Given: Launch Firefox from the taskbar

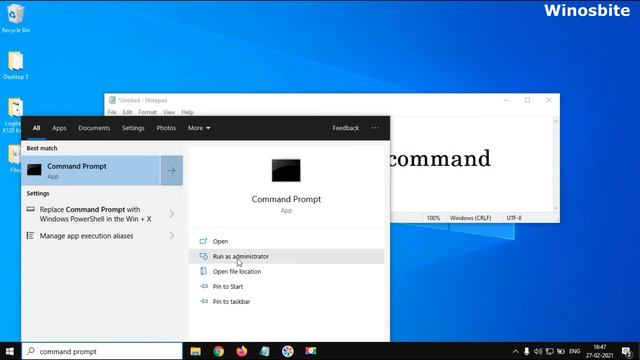Looking at the screenshot, I should pyautogui.click(x=242, y=351).
